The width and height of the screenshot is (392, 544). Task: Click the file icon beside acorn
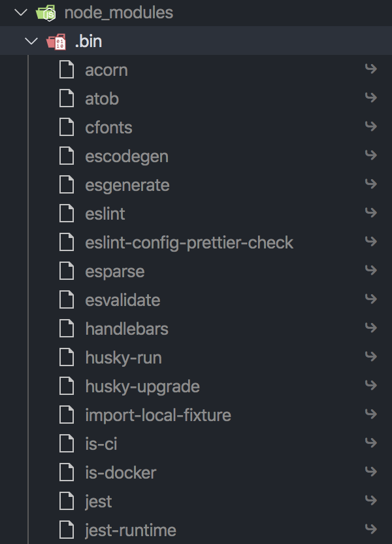67,70
